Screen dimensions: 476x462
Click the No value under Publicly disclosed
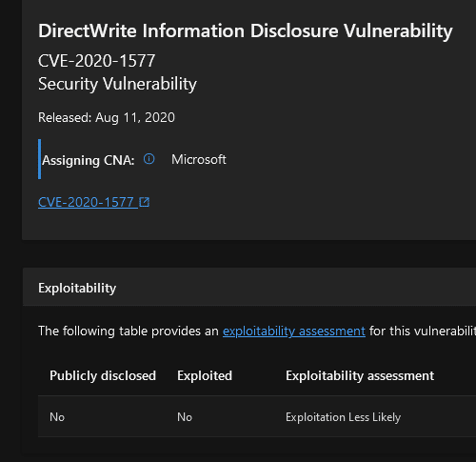(x=57, y=417)
